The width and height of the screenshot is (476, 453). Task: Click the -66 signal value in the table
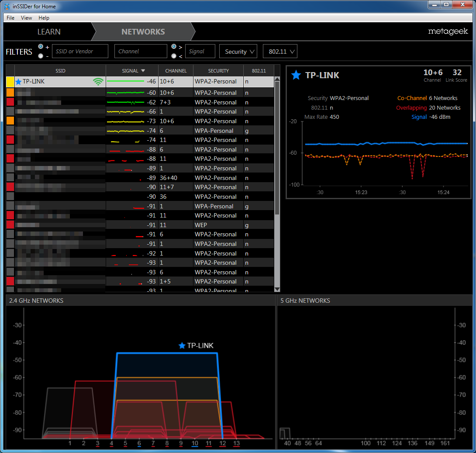click(x=151, y=111)
